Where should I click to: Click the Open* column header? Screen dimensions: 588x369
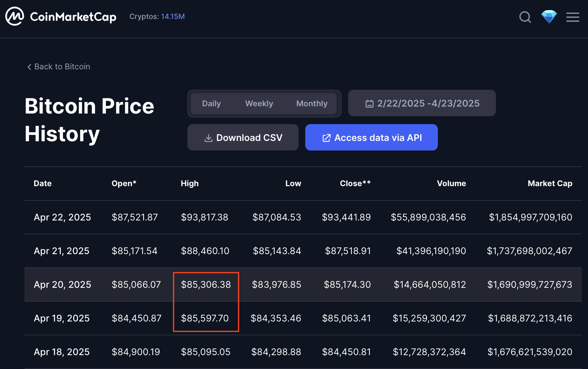point(124,184)
